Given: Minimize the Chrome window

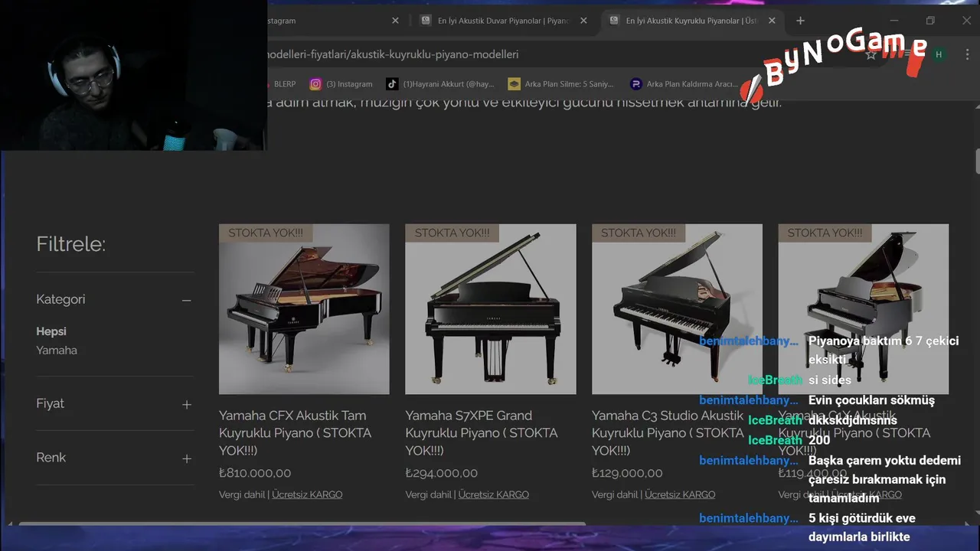Looking at the screenshot, I should pyautogui.click(x=894, y=21).
